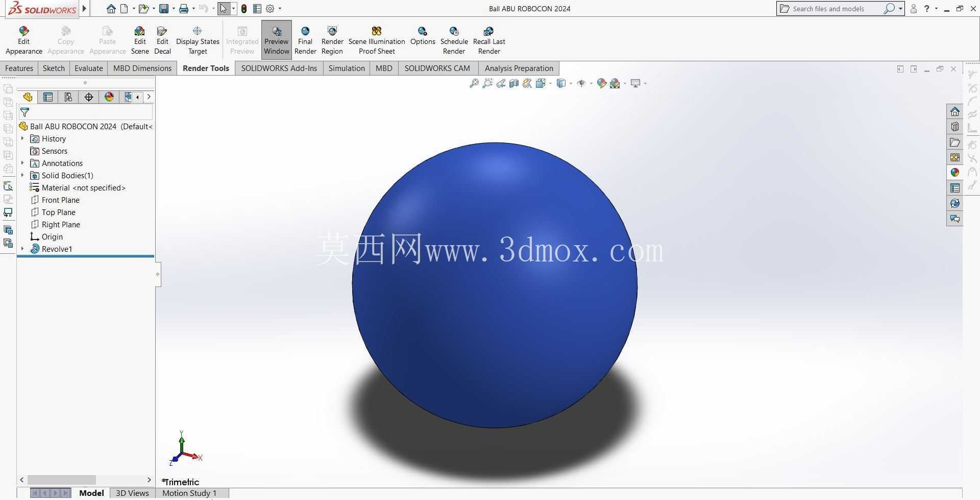Open the Edit Appearance tool
The image size is (980, 500).
tap(23, 40)
